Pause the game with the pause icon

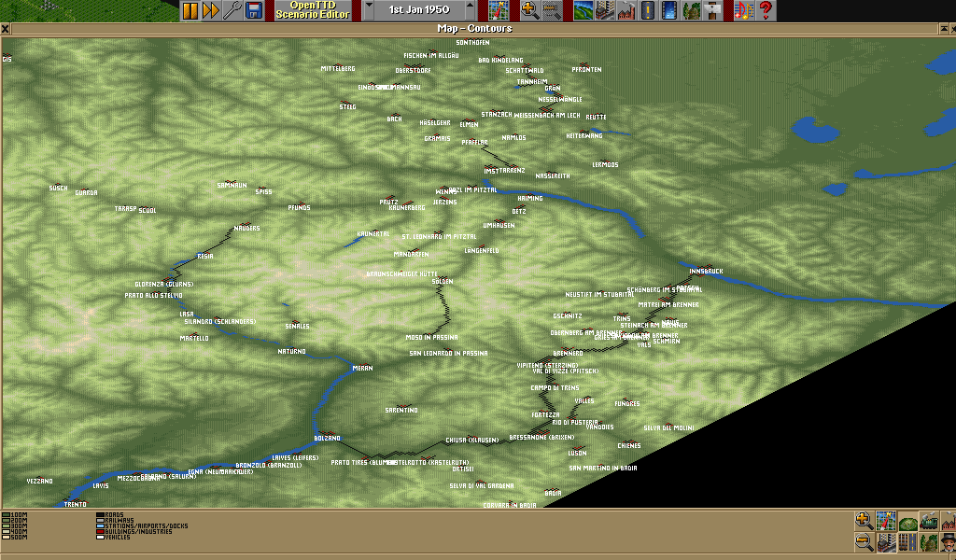click(190, 10)
